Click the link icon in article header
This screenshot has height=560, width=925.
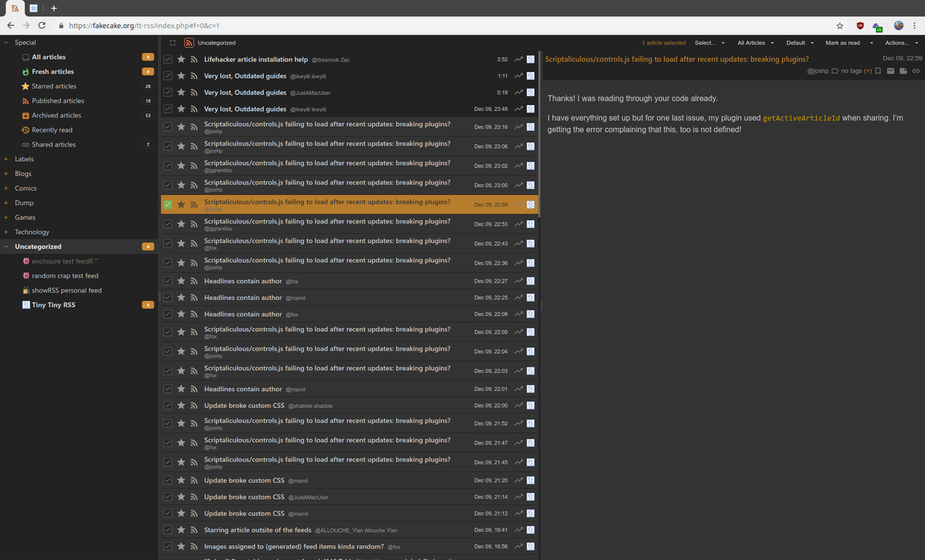(916, 71)
